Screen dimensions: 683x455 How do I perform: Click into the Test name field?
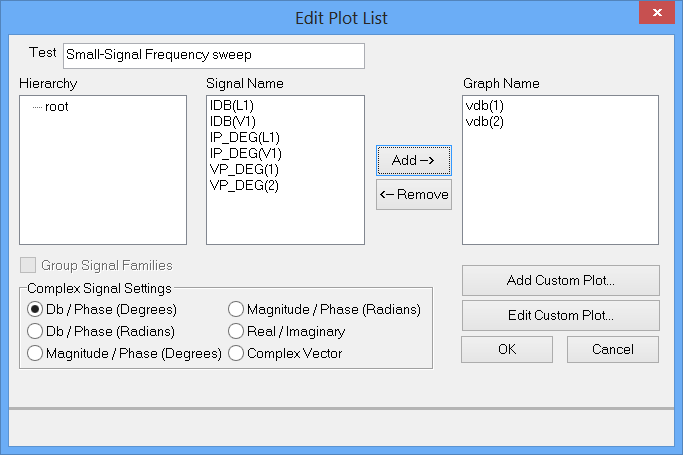click(213, 55)
